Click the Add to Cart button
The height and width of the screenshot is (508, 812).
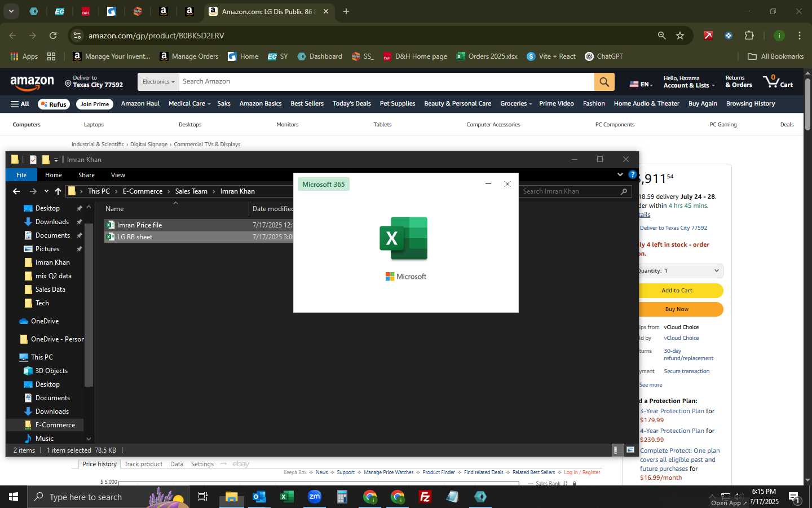[677, 291]
